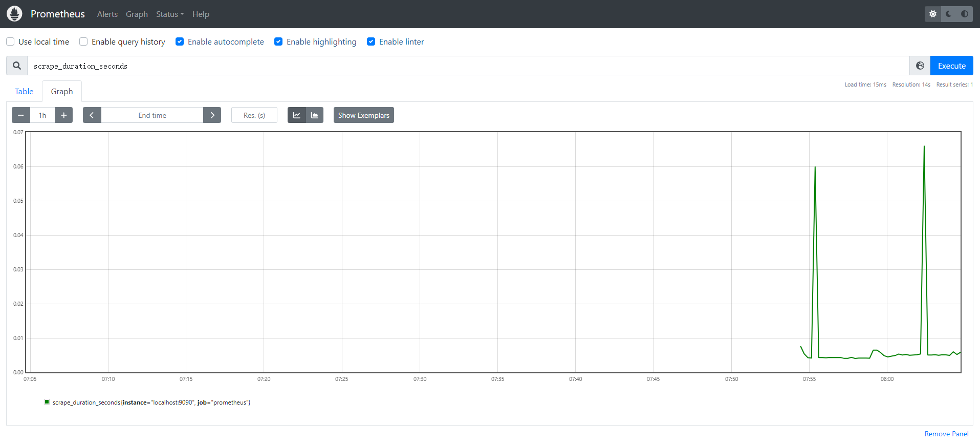This screenshot has height=445, width=980.
Task: Decrease time range with minus button
Action: pos(21,115)
